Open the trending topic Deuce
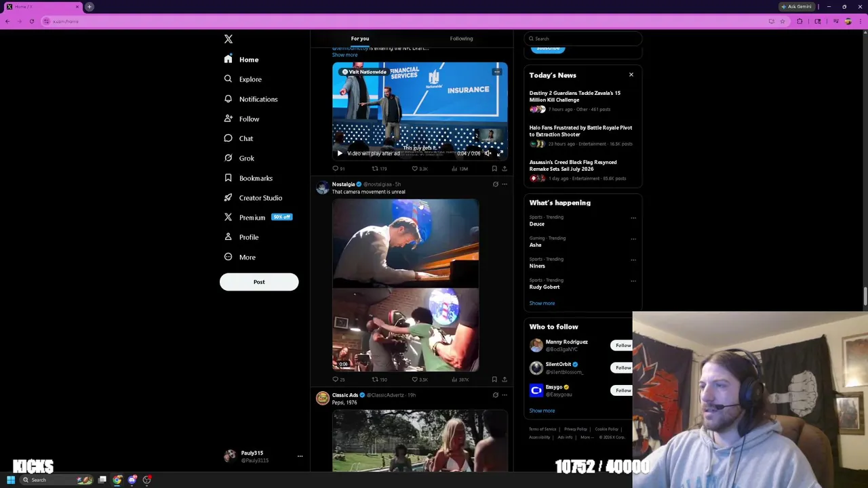This screenshot has width=868, height=488. pyautogui.click(x=537, y=224)
